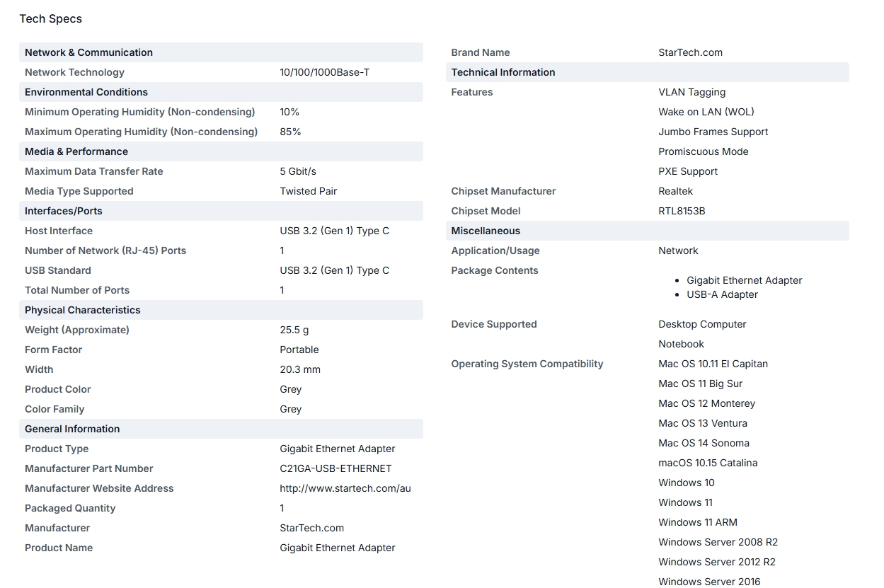The width and height of the screenshot is (884, 588).
Task: Select the 5 Gbit/s data transfer rate value
Action: coord(298,171)
